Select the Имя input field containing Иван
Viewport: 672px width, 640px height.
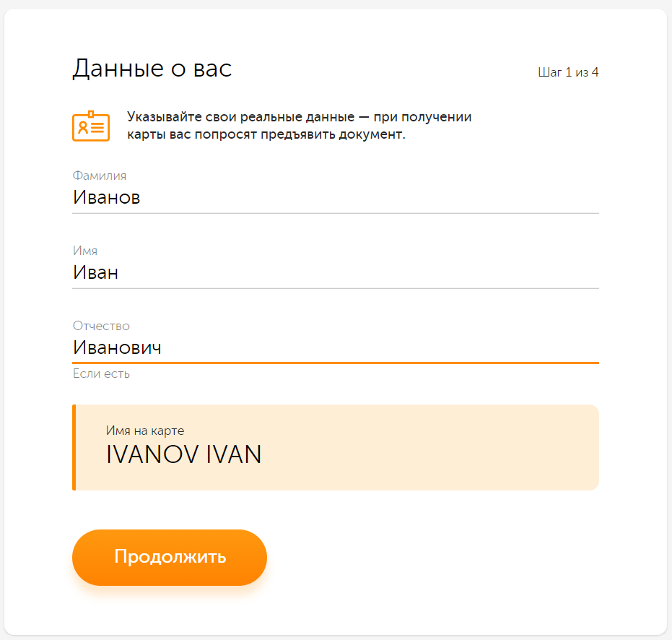coord(335,273)
